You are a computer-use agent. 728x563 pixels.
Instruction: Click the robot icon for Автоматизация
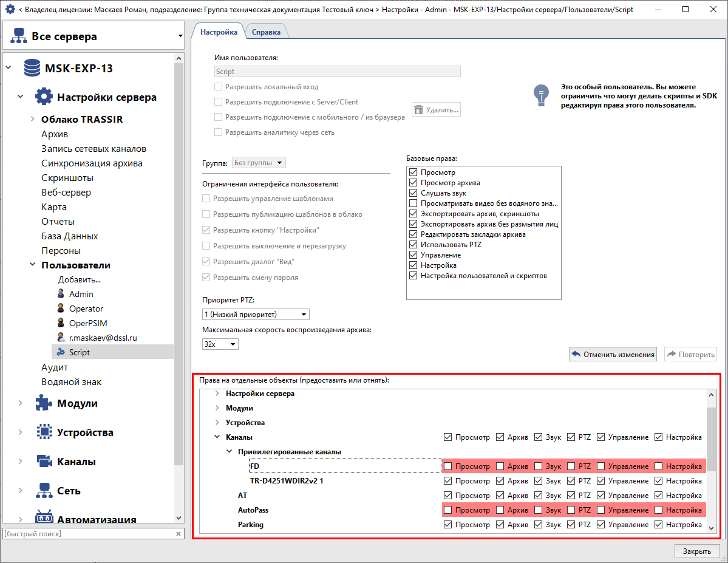click(x=44, y=517)
